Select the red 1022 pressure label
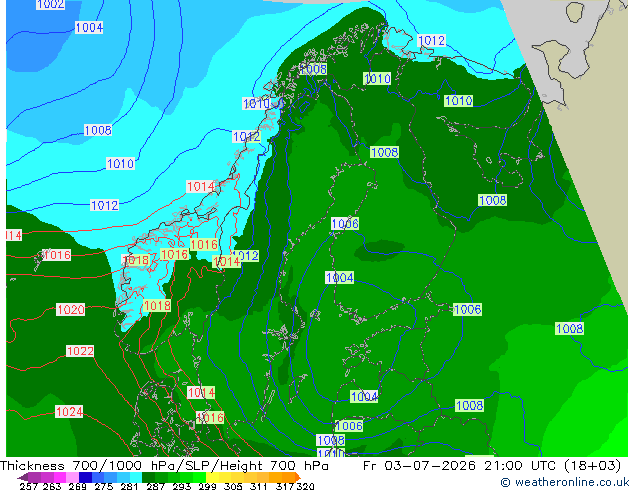The width and height of the screenshot is (634, 490). click(x=80, y=351)
